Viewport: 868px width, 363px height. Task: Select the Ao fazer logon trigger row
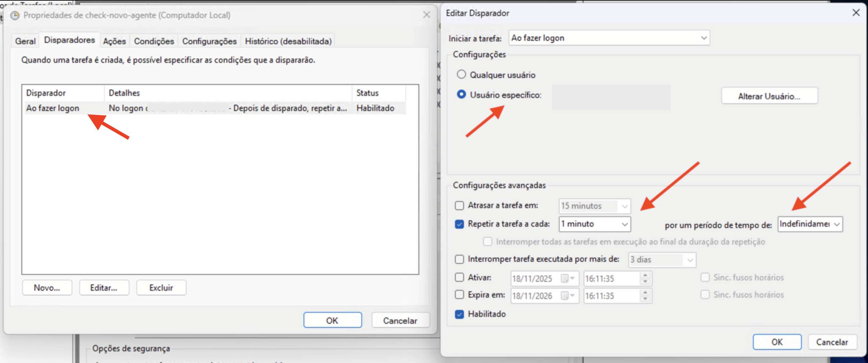pos(53,108)
